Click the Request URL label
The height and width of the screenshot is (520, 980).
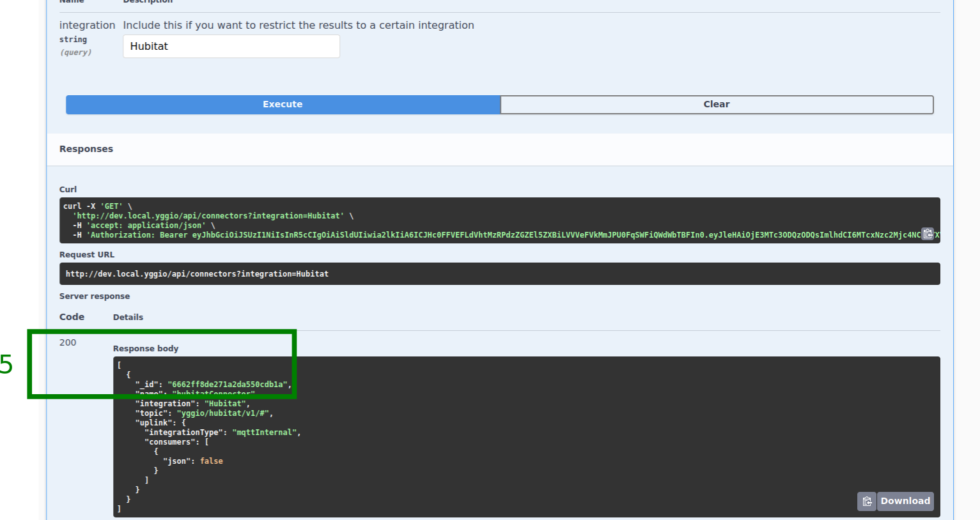(x=87, y=255)
